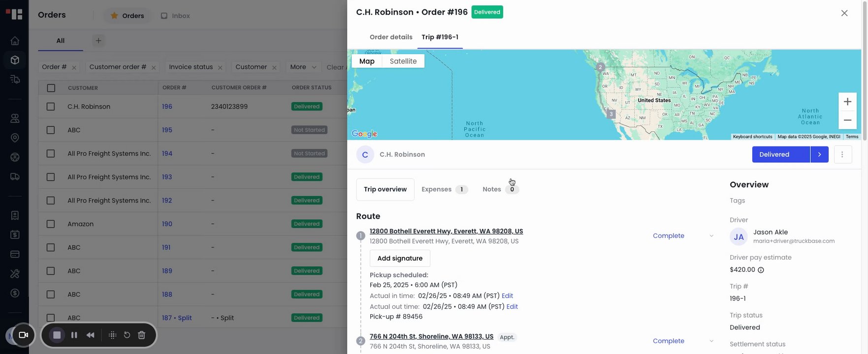Image resolution: width=868 pixels, height=354 pixels.
Task: Delete the recording using the trash icon
Action: click(x=142, y=335)
